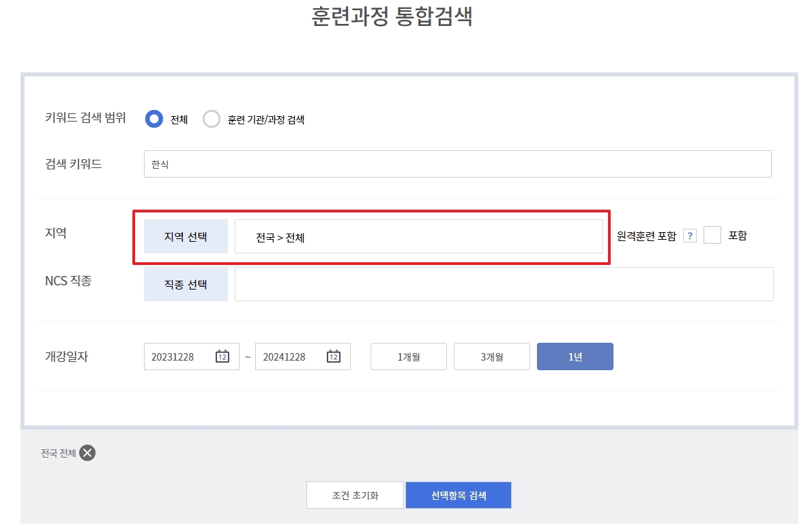
Task: Choose the 훈련 기관/과정 검색 option
Action: click(212, 119)
